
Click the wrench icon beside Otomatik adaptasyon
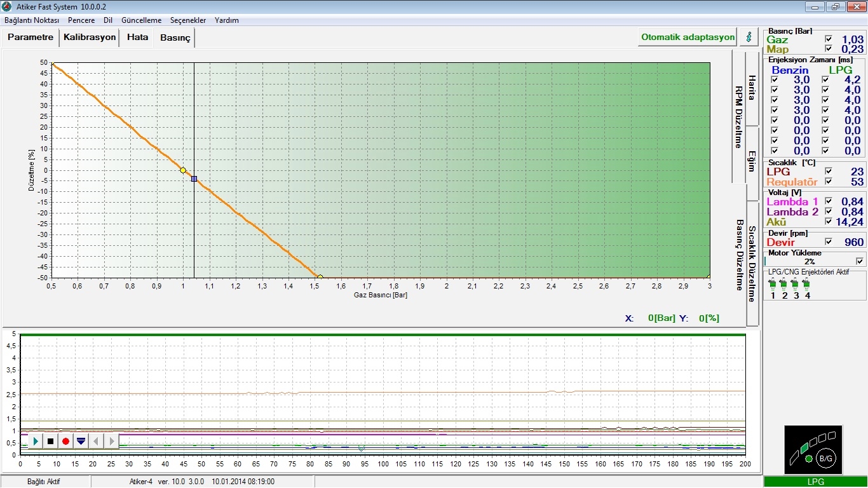tap(749, 37)
